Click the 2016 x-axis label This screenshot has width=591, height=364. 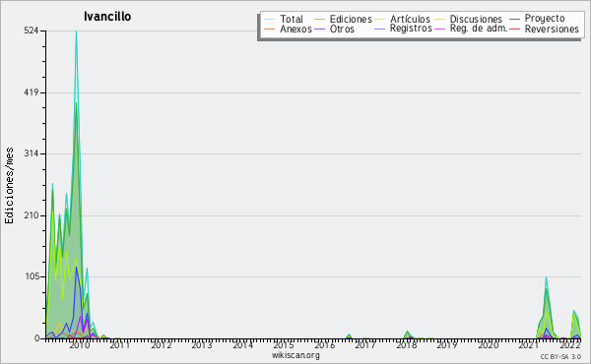[x=324, y=344]
